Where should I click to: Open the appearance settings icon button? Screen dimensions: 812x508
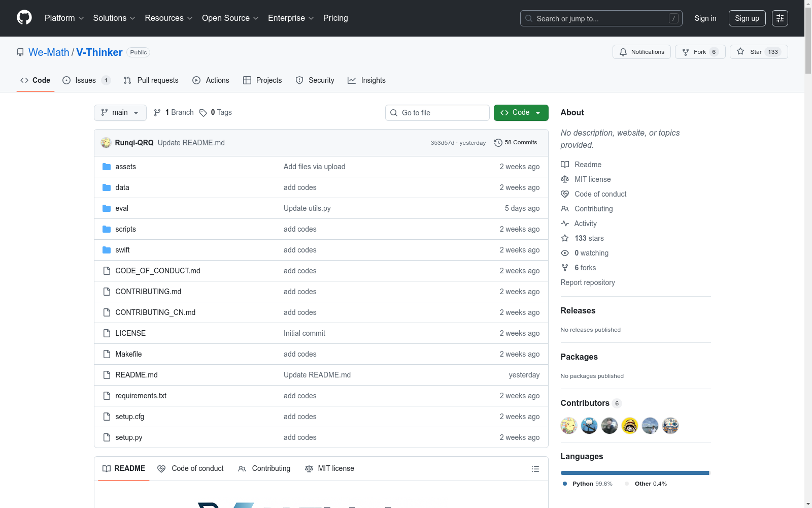point(780,18)
